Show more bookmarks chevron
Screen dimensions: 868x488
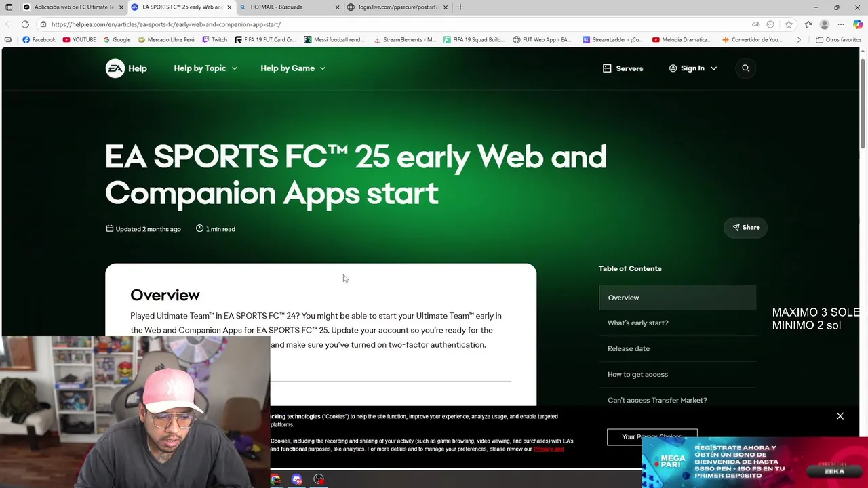[x=799, y=40]
